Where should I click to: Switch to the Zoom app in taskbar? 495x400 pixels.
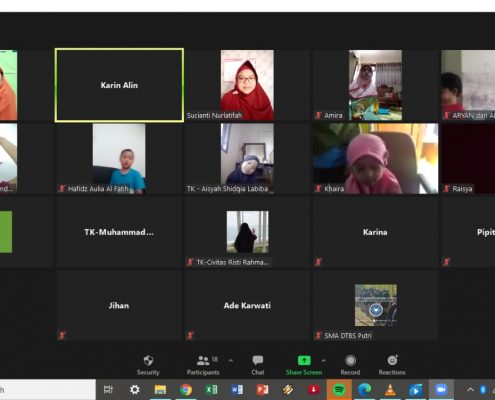(x=441, y=389)
